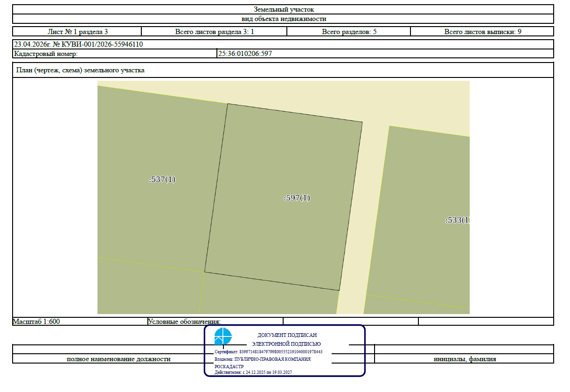The height and width of the screenshot is (392, 570).
Task: Click 'вид объекта недвижимости' row
Action: (284, 19)
